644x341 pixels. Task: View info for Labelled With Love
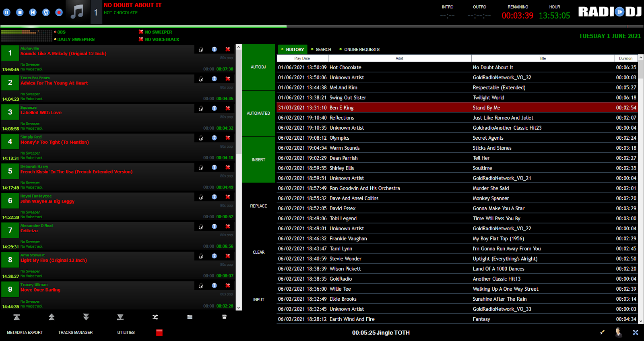tap(215, 108)
